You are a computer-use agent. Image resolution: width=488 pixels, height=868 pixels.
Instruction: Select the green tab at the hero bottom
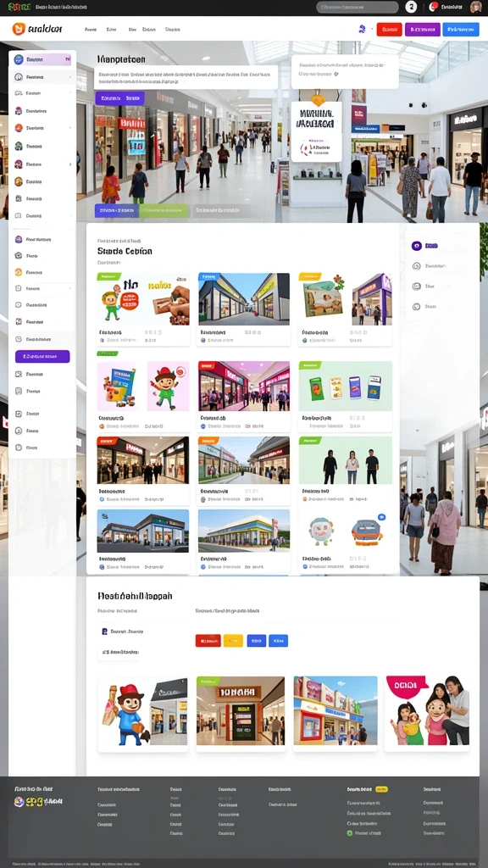pyautogui.click(x=164, y=210)
